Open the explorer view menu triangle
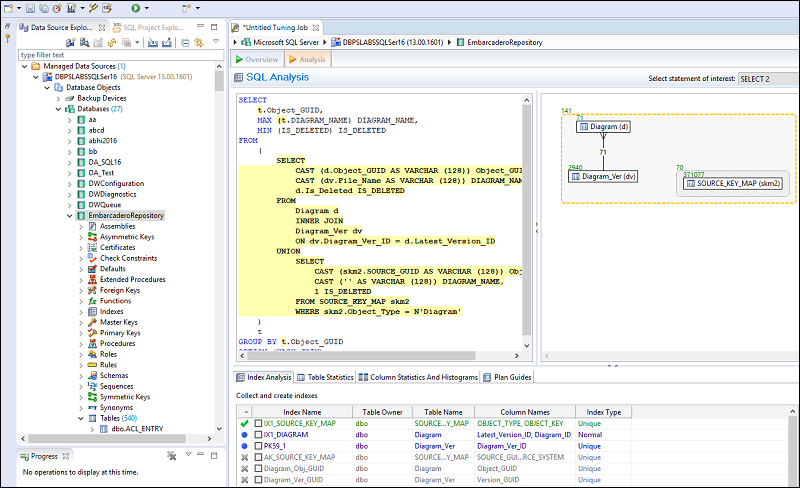The width and height of the screenshot is (800, 488). pos(216,41)
